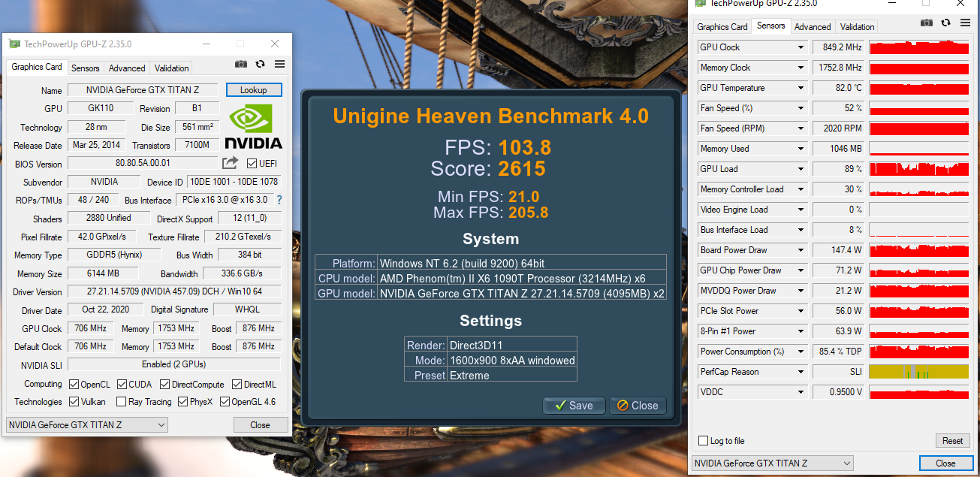This screenshot has width=980, height=477.
Task: Toggle the UEFI checkbox
Action: point(252,163)
